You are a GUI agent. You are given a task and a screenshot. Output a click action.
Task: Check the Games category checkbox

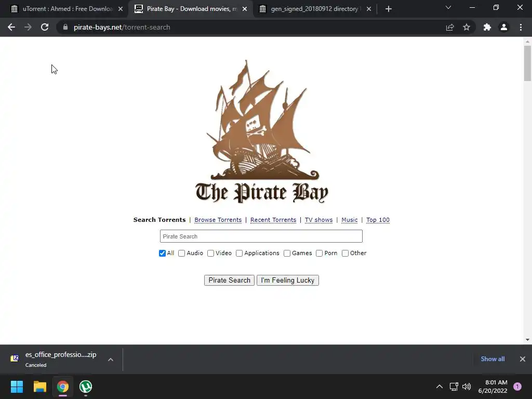click(x=287, y=253)
